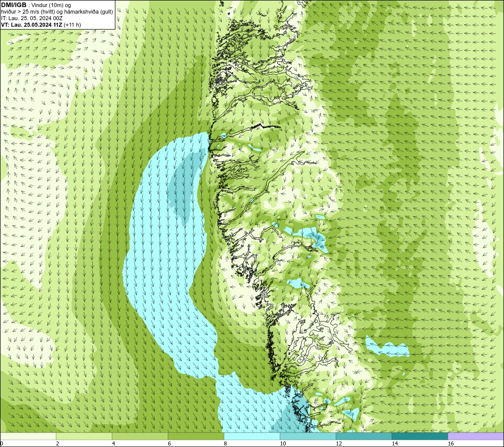Click the scale label '16'
The height and width of the screenshot is (447, 504).
click(x=451, y=444)
